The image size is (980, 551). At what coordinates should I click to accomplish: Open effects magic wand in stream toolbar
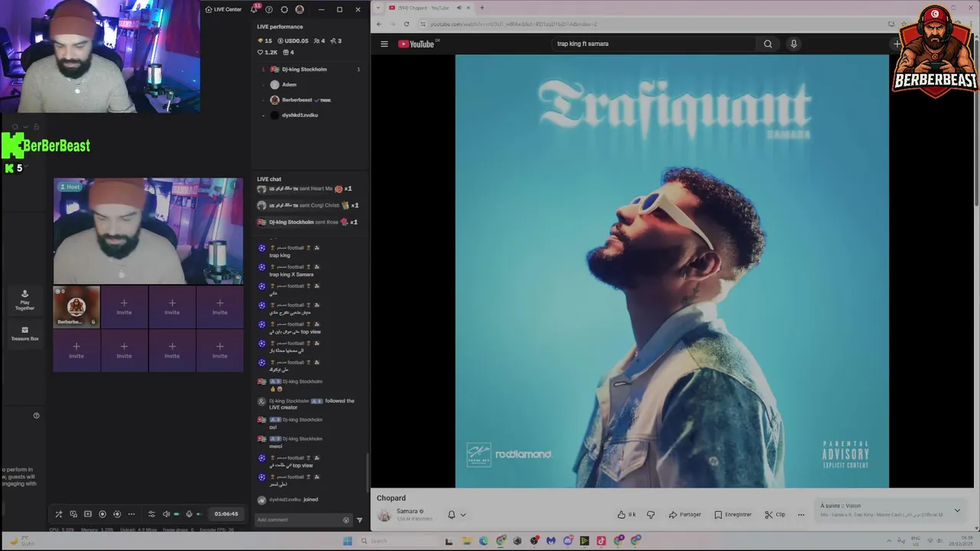coord(59,514)
